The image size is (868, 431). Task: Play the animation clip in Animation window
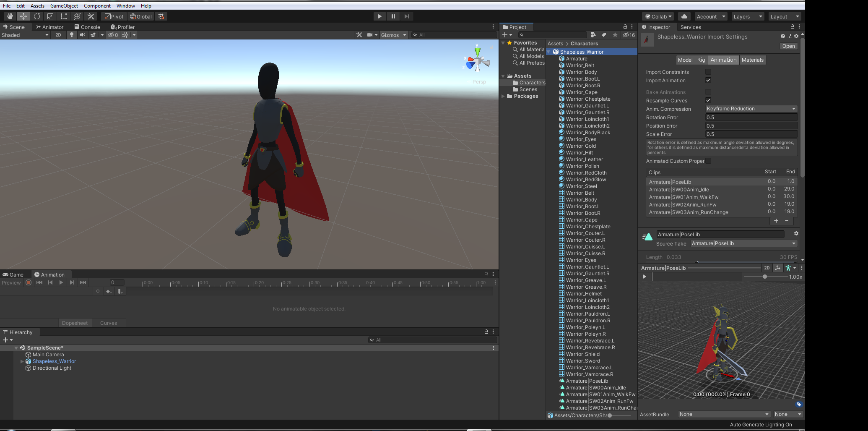point(61,282)
